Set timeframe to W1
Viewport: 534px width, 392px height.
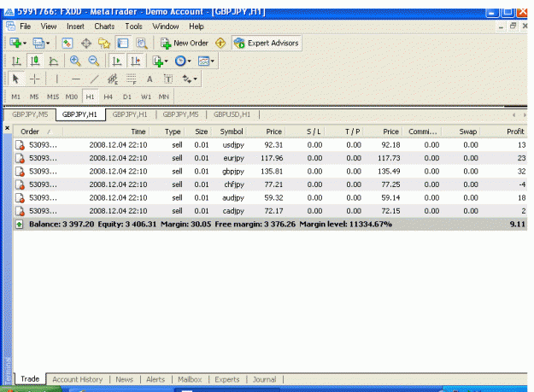(x=146, y=97)
